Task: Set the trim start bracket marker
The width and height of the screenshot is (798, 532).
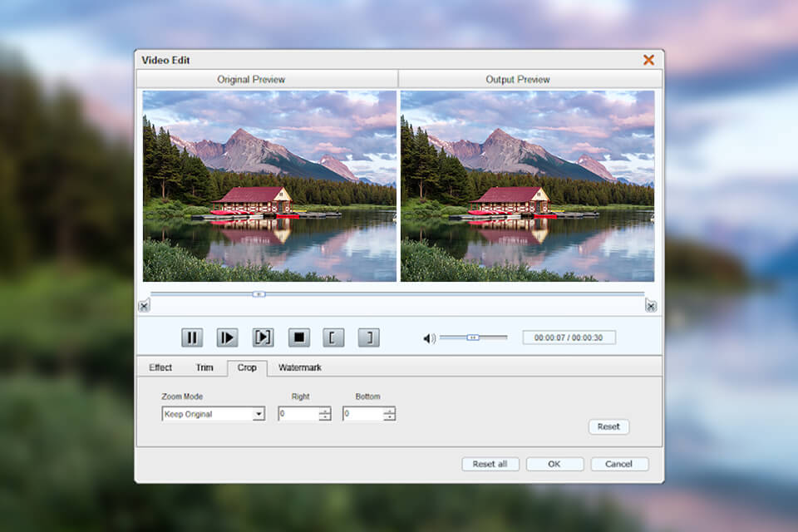Action: (x=333, y=337)
